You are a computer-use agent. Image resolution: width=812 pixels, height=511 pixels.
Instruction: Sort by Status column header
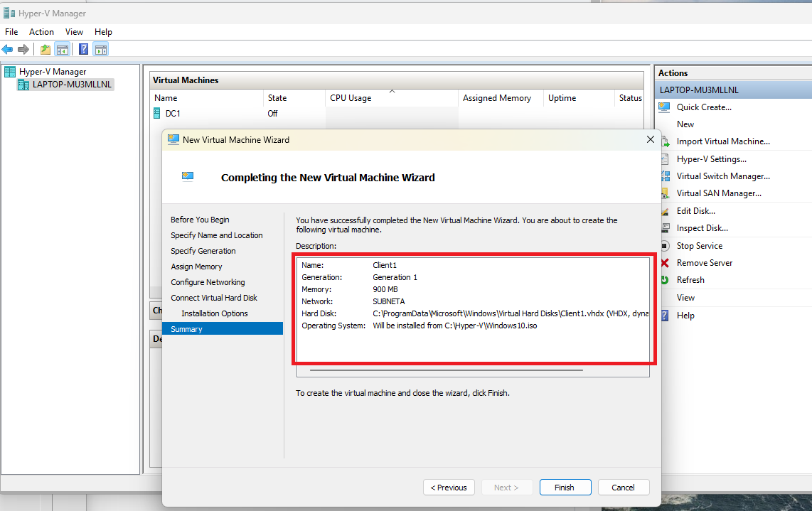[x=630, y=98]
